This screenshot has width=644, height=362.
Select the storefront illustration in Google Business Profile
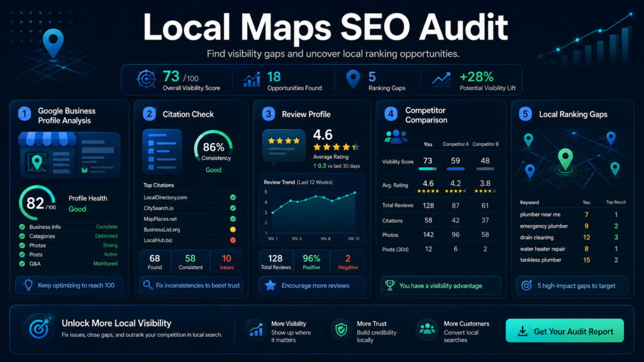[69, 155]
